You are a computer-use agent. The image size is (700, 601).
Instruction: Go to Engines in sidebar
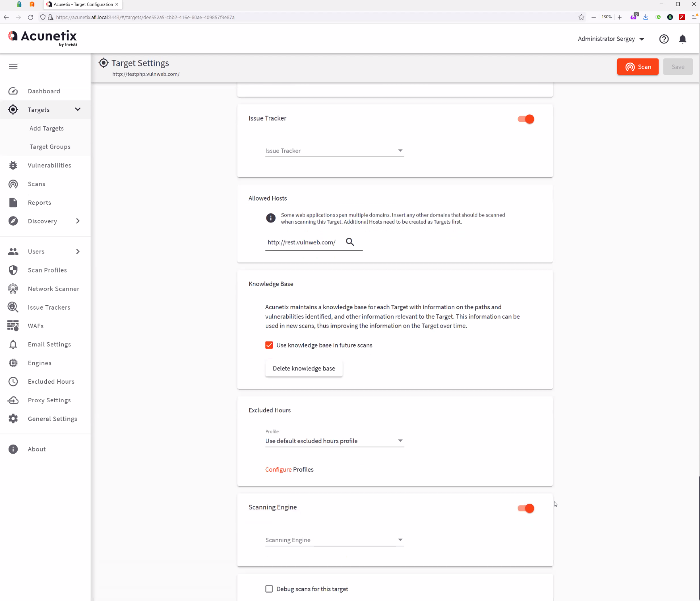coord(39,363)
